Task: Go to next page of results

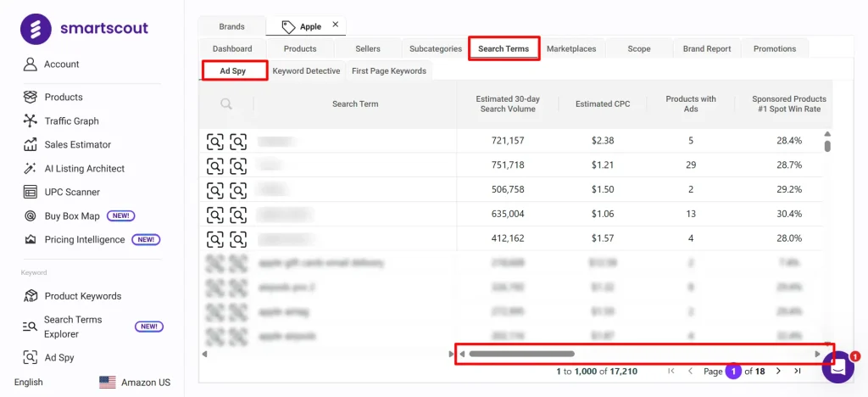Action: click(x=778, y=371)
